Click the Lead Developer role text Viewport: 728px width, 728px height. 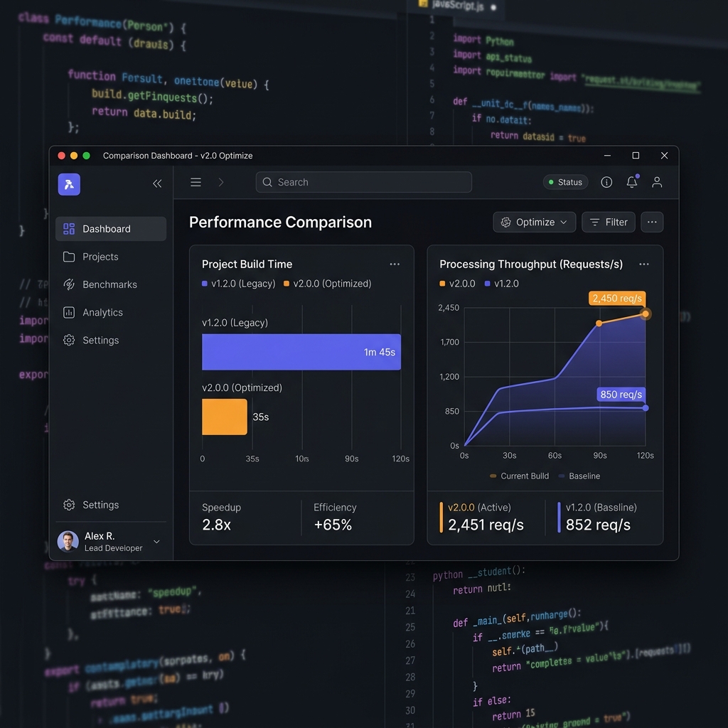pyautogui.click(x=113, y=548)
